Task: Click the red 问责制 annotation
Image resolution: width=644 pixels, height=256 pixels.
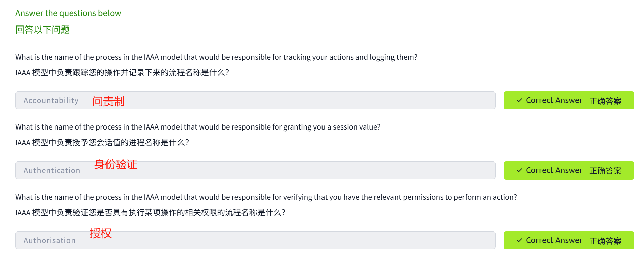Action: [x=108, y=101]
